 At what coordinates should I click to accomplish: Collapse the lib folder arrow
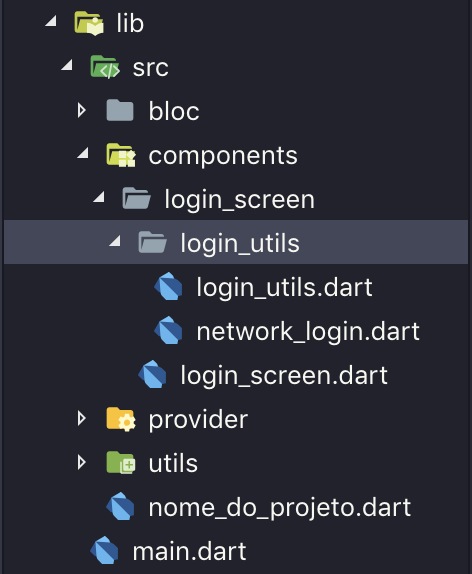[51, 21]
